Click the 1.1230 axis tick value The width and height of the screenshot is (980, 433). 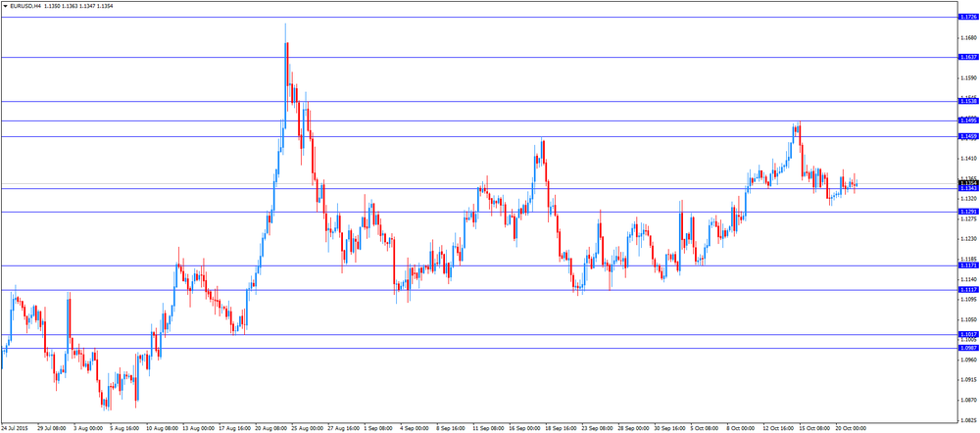967,239
